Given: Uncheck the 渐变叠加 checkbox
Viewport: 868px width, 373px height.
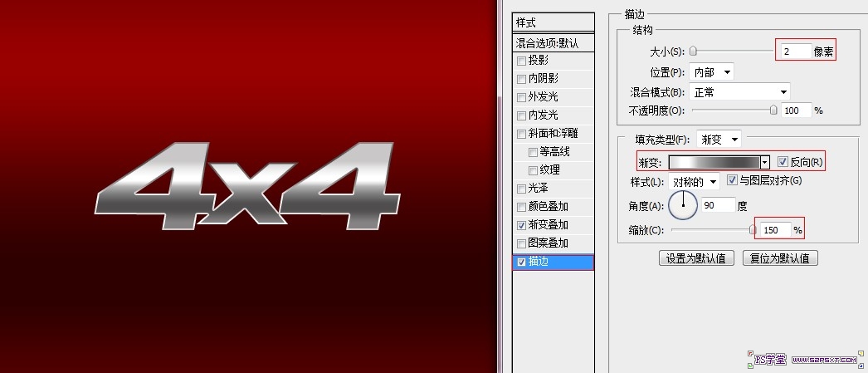Looking at the screenshot, I should 521,226.
